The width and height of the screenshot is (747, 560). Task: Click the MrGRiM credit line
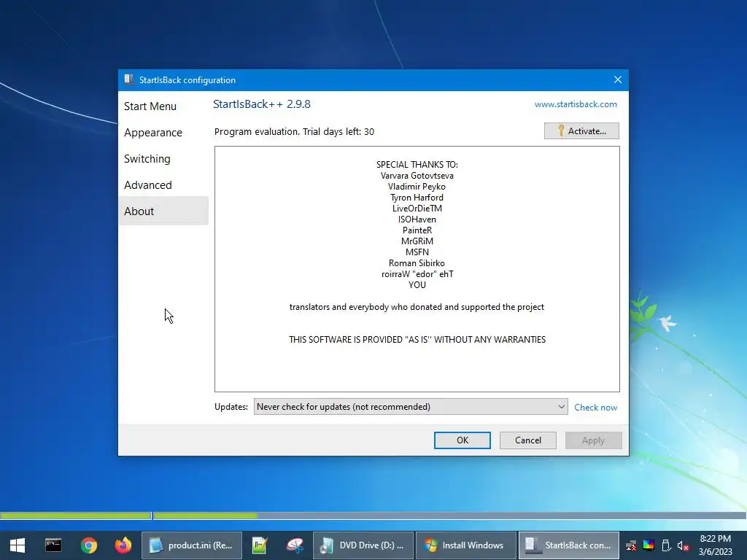click(417, 241)
